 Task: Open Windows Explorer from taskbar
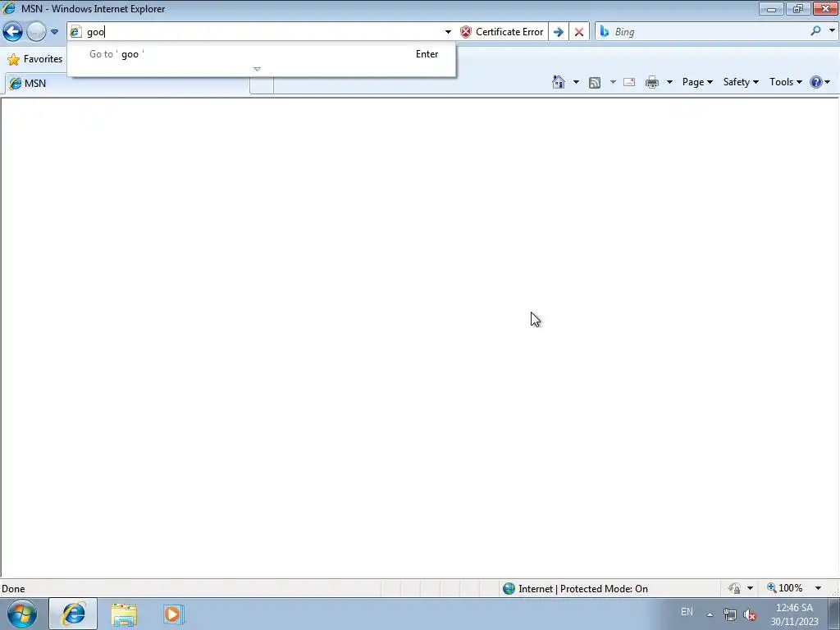click(125, 614)
